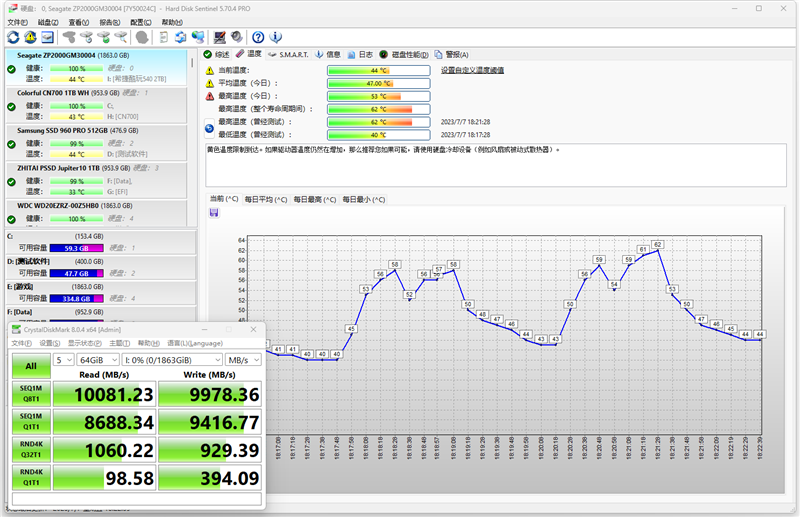Select Colorful CN700 1TB WH disk entry
This screenshot has height=517, width=800.
pos(96,105)
